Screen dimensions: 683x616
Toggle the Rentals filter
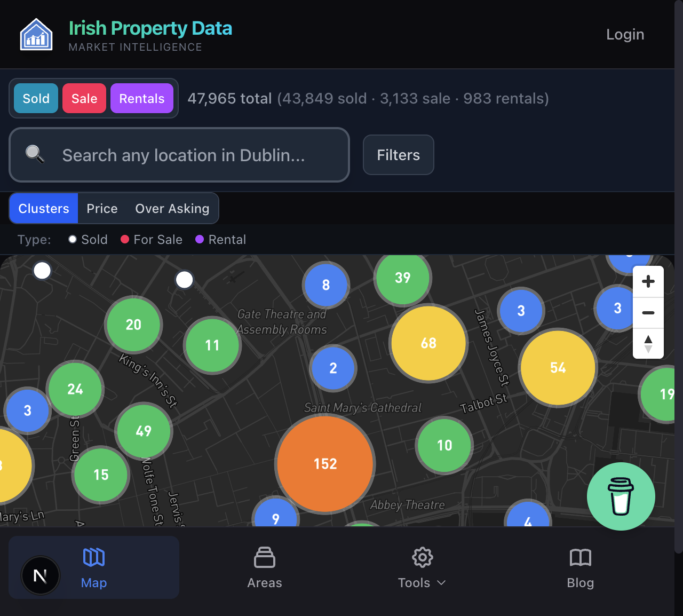(x=142, y=98)
